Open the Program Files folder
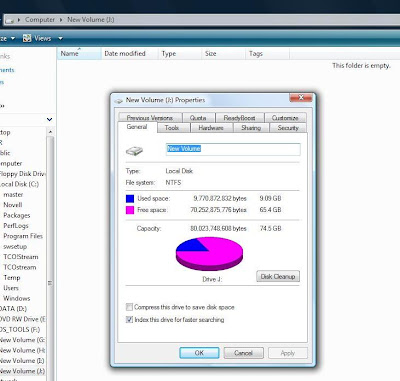This screenshot has height=381, width=400. point(23,236)
